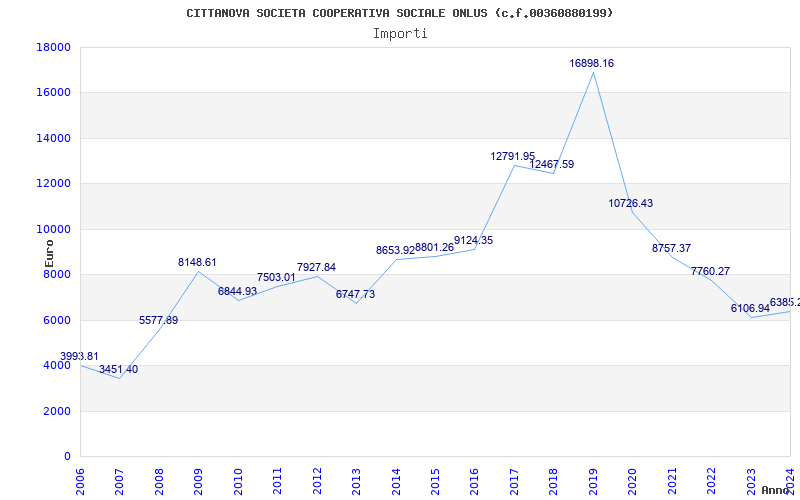
Task: Click the 2022 year label on x-axis
Action: point(711,481)
